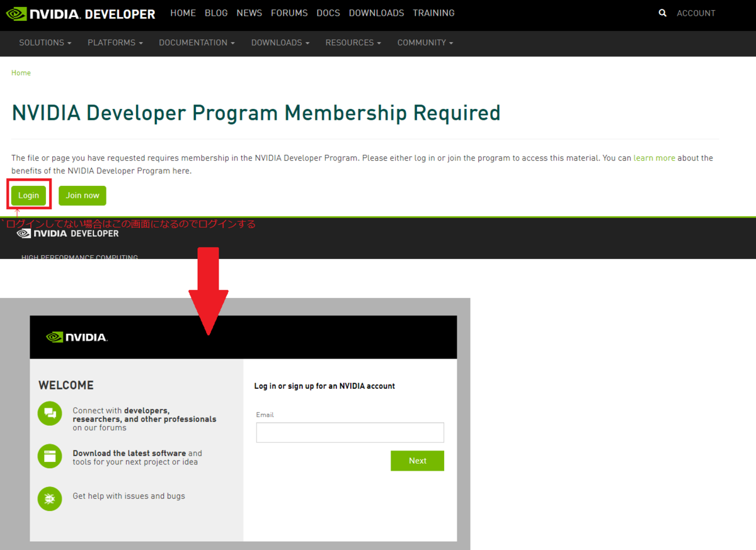Click the bug issues icon
The image size is (756, 550).
pos(50,498)
